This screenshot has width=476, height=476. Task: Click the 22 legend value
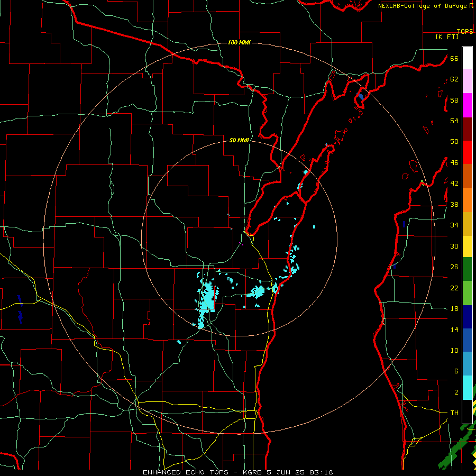(454, 288)
